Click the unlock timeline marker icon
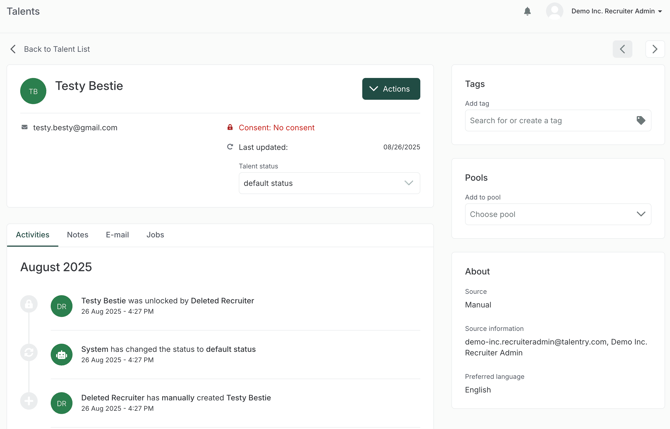This screenshot has width=670, height=429. [x=29, y=304]
